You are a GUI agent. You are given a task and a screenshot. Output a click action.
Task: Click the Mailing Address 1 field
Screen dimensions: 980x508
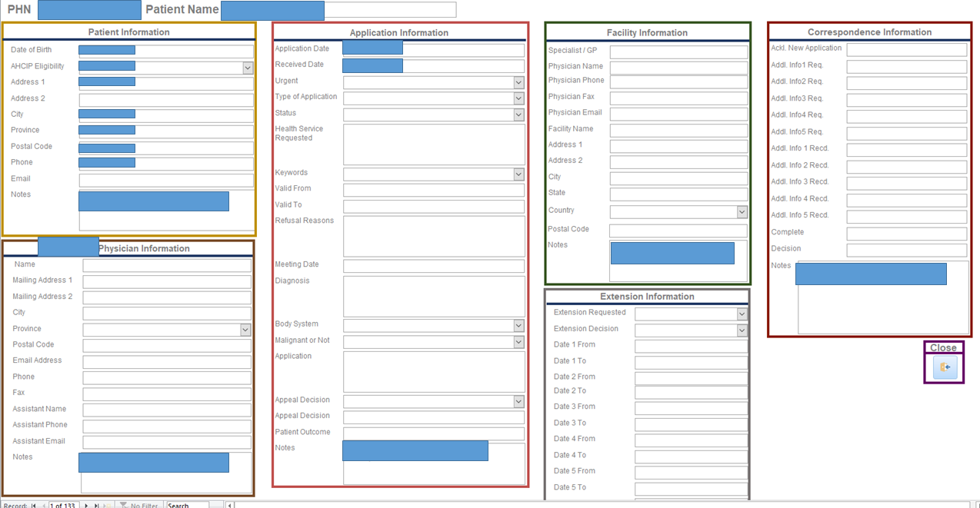[167, 281]
